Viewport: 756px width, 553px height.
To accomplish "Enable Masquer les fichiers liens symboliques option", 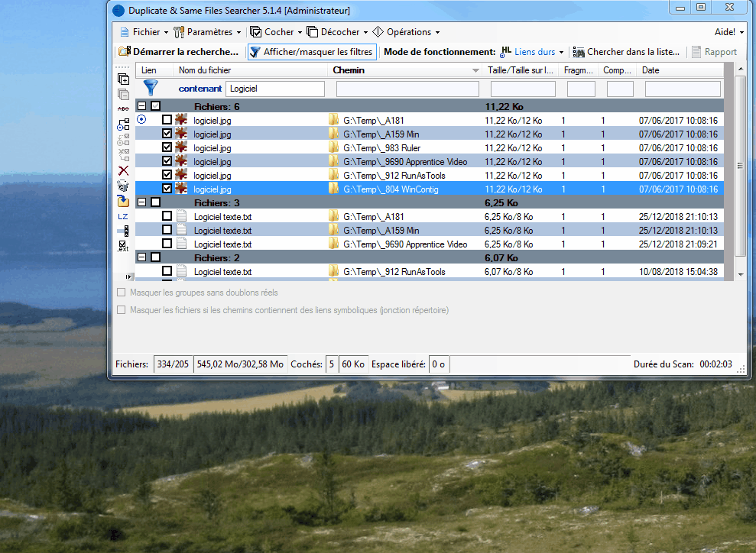I will [122, 310].
